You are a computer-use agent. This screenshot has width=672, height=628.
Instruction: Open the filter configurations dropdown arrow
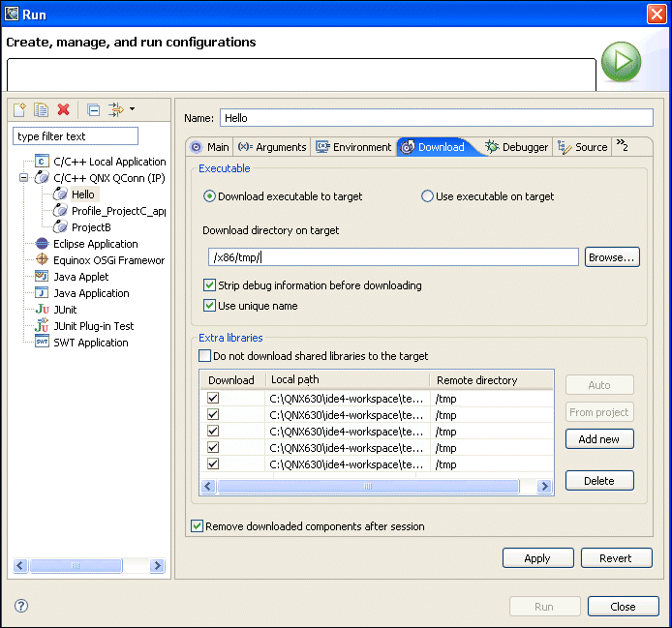(132, 109)
